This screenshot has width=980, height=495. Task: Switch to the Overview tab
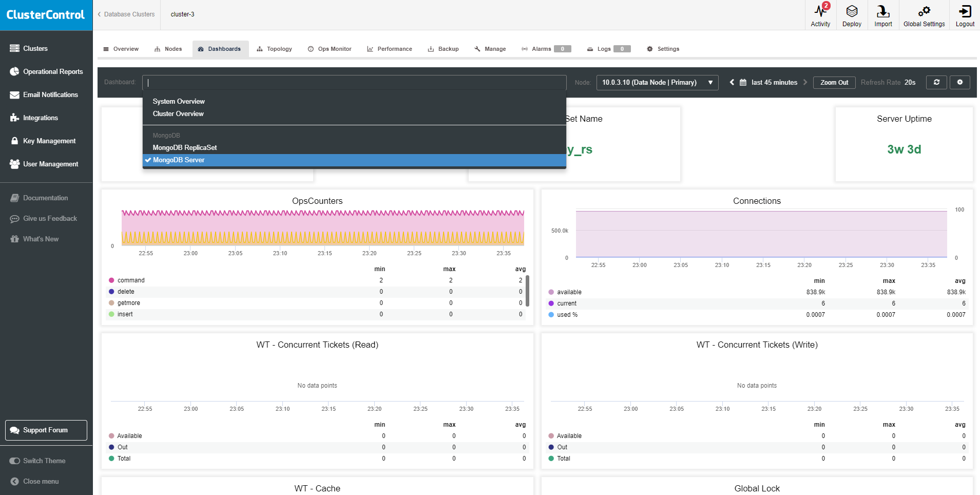[121, 49]
